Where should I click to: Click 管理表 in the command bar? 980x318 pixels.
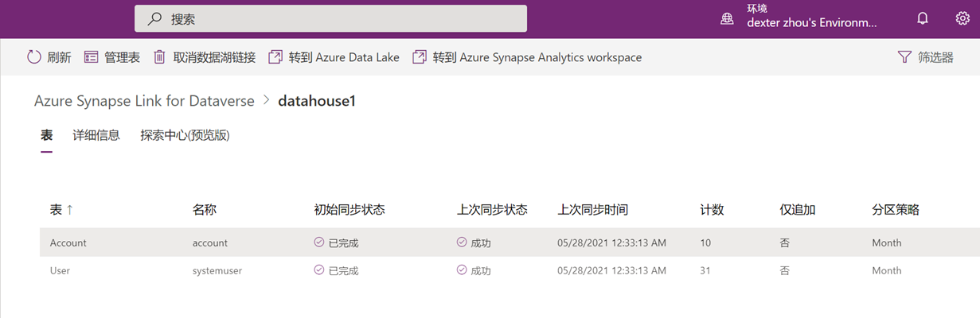122,57
